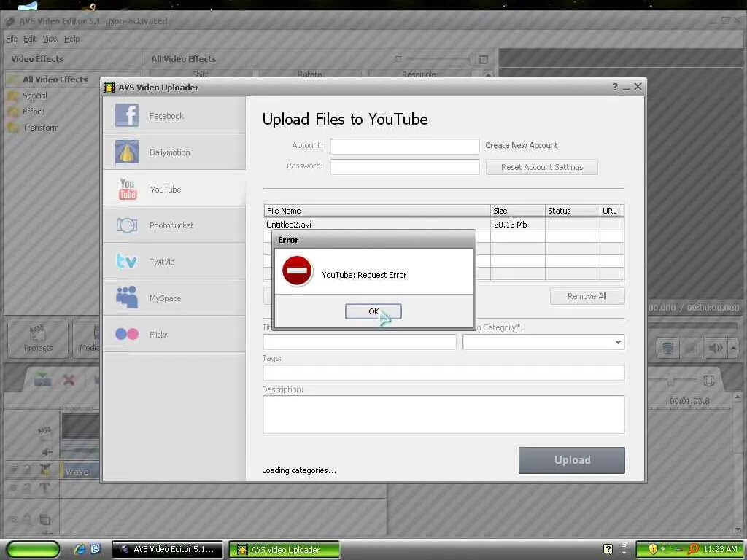Select the TwitVid service icon
Screen dimensions: 747x560
click(127, 262)
